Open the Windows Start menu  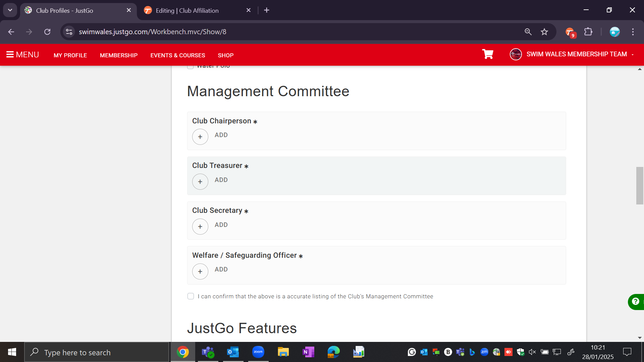click(12, 352)
